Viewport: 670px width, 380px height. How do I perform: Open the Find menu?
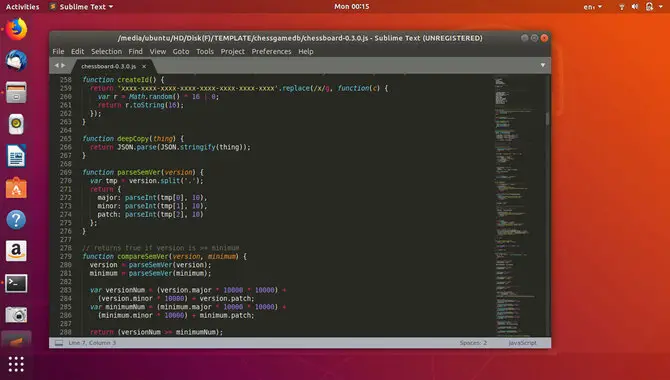[135, 51]
